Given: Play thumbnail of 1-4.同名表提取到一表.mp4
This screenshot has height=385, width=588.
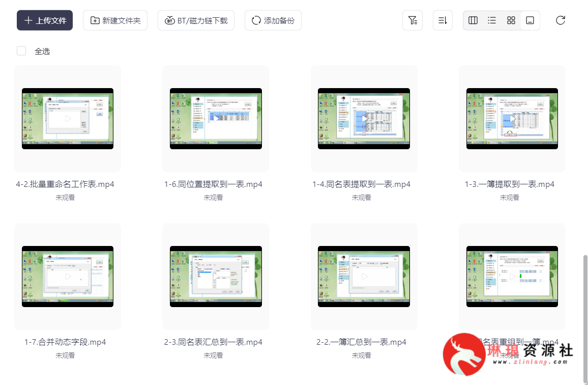Looking at the screenshot, I should (364, 119).
